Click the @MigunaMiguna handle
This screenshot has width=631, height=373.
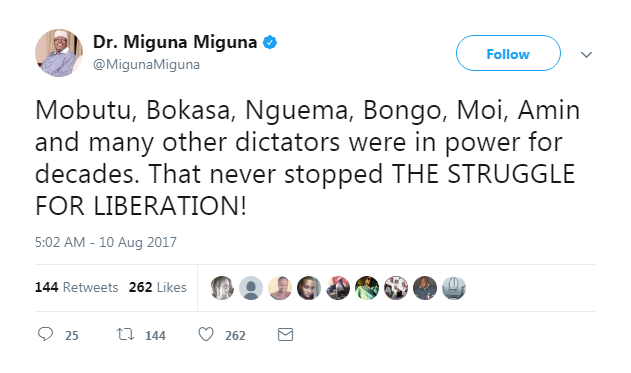coord(146,64)
